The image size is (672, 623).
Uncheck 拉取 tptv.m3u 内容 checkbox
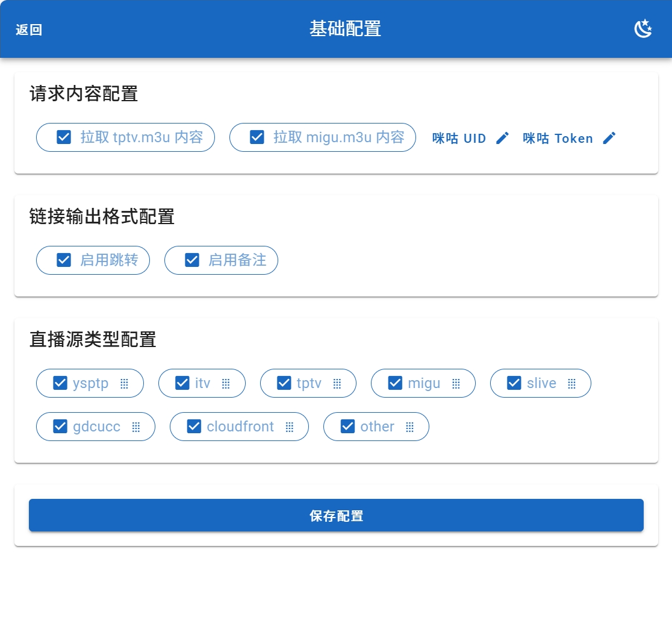pyautogui.click(x=64, y=137)
